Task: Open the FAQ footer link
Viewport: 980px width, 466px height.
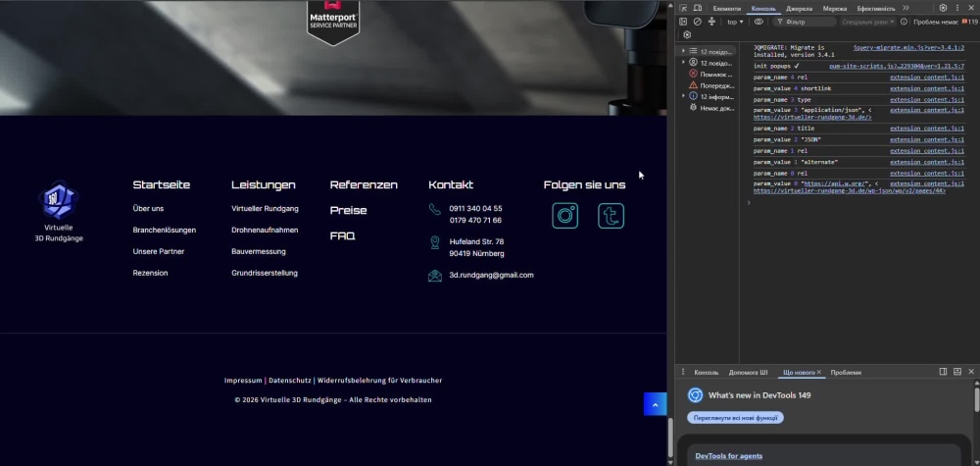Action: (x=342, y=236)
